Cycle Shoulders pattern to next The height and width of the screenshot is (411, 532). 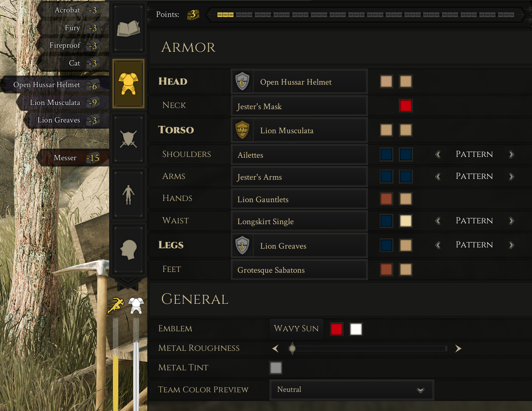(511, 154)
